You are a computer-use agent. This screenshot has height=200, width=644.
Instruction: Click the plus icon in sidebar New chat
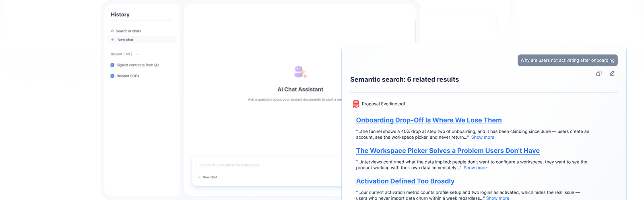(112, 40)
